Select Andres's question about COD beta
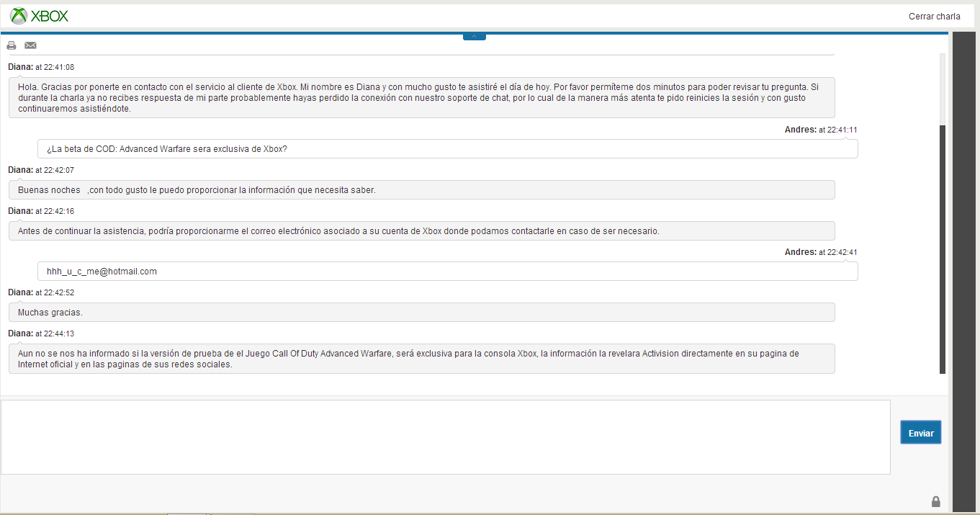Image resolution: width=980 pixels, height=515 pixels. pyautogui.click(x=447, y=149)
